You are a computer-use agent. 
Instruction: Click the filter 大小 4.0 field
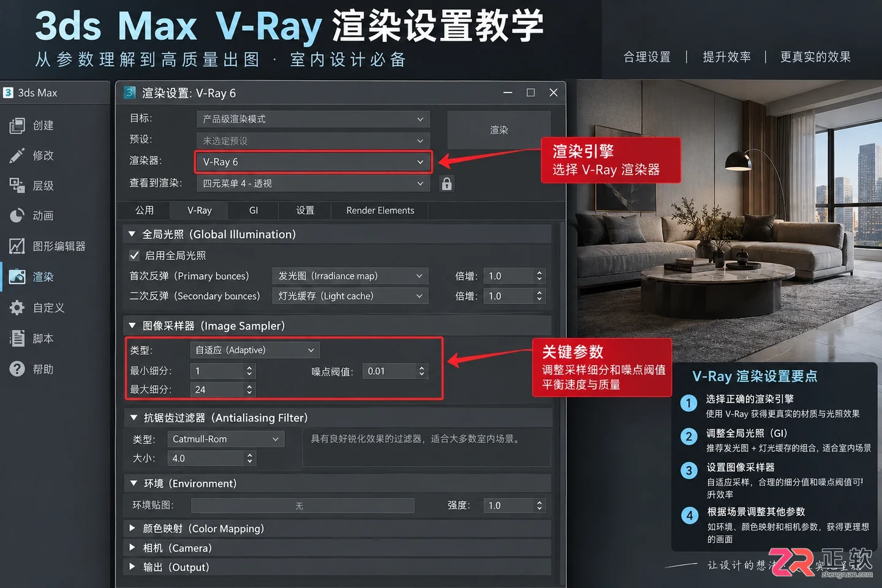click(207, 458)
